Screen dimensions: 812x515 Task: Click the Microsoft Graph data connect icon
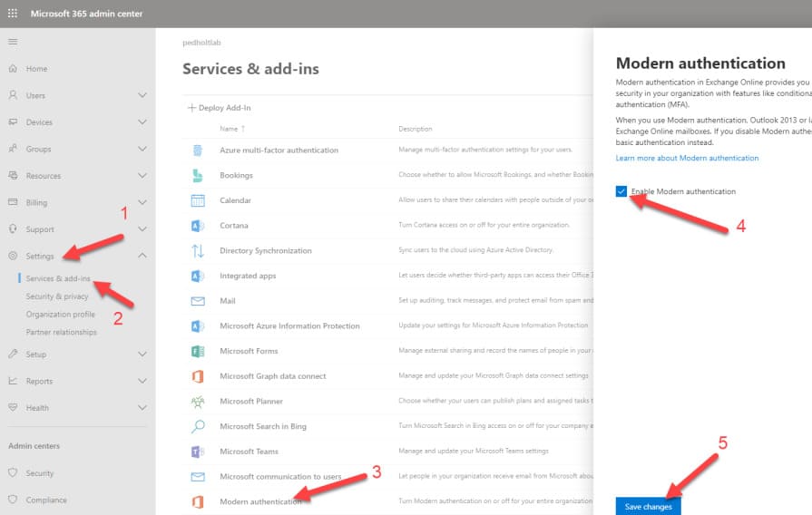[x=198, y=376]
